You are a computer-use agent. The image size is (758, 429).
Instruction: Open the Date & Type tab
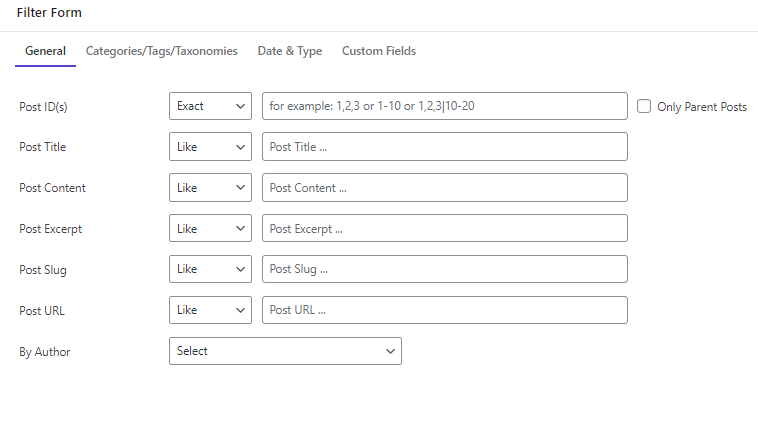coord(290,51)
